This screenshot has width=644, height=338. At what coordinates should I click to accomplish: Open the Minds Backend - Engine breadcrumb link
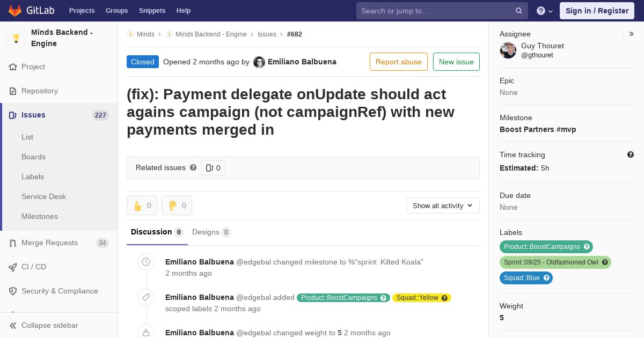click(211, 34)
